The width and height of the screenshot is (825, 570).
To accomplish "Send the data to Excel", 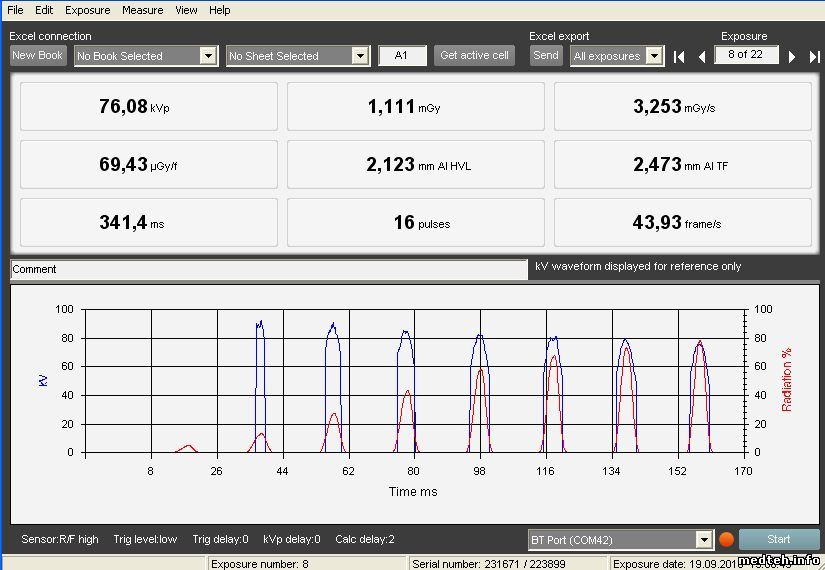I will [546, 56].
